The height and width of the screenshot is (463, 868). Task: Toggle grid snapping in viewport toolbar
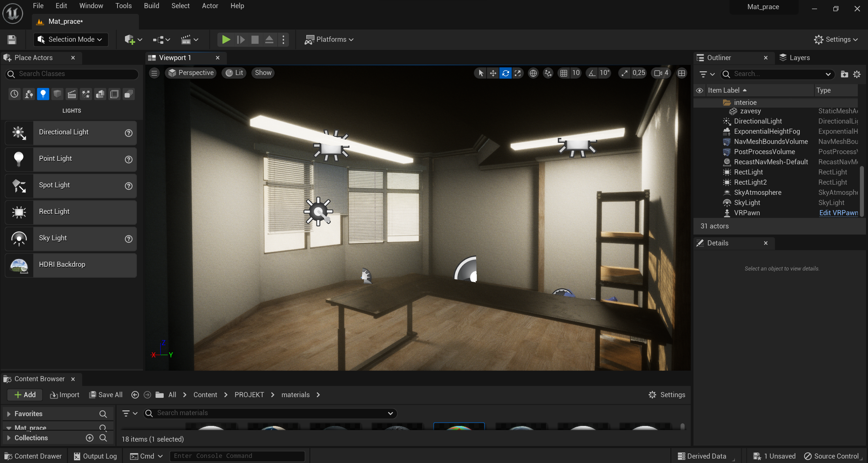564,73
